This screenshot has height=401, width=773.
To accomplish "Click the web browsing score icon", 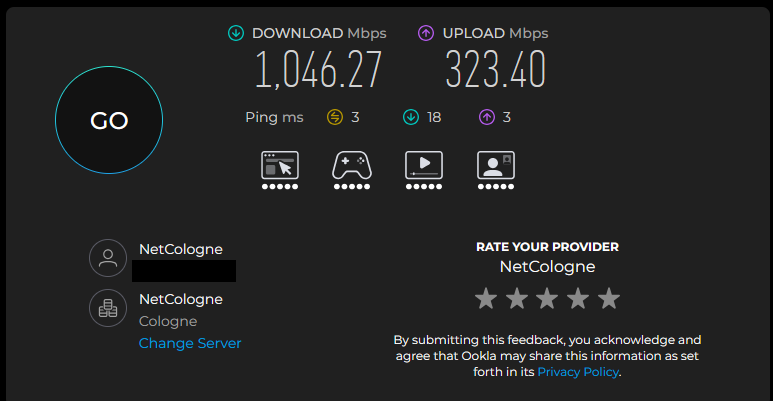I will (x=280, y=170).
